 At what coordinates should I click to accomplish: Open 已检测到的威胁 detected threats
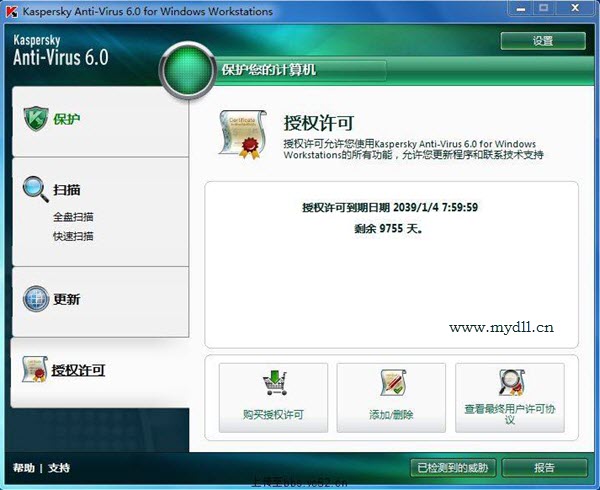pos(453,467)
